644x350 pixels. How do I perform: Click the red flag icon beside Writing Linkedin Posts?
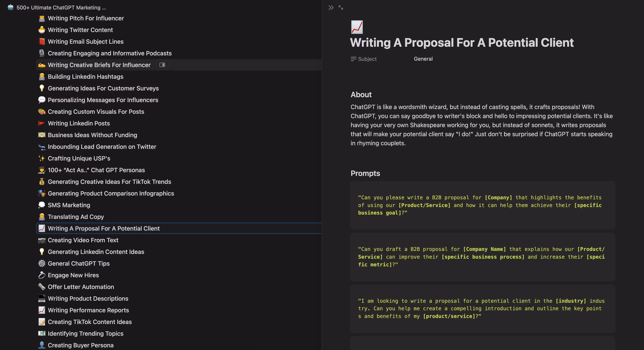point(42,123)
